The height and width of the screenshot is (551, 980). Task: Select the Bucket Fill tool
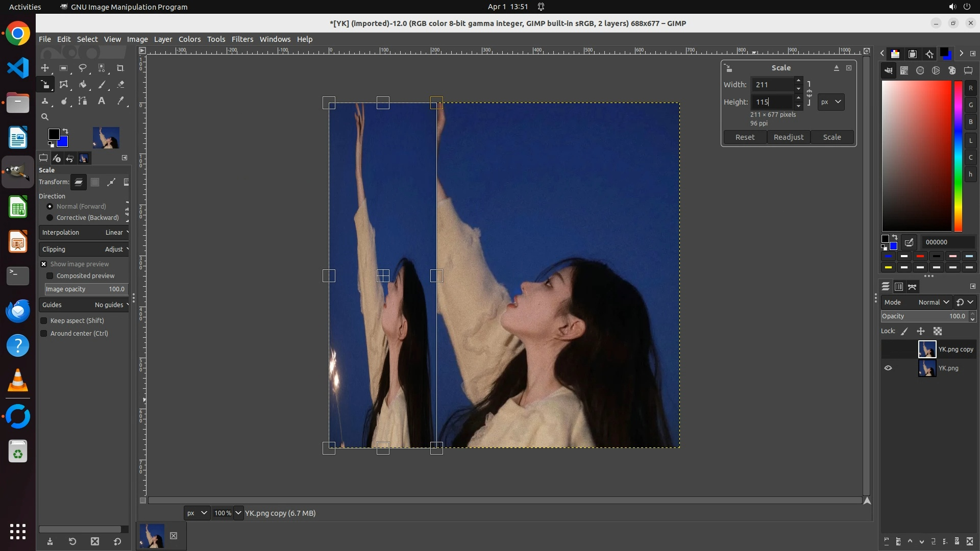coord(82,85)
